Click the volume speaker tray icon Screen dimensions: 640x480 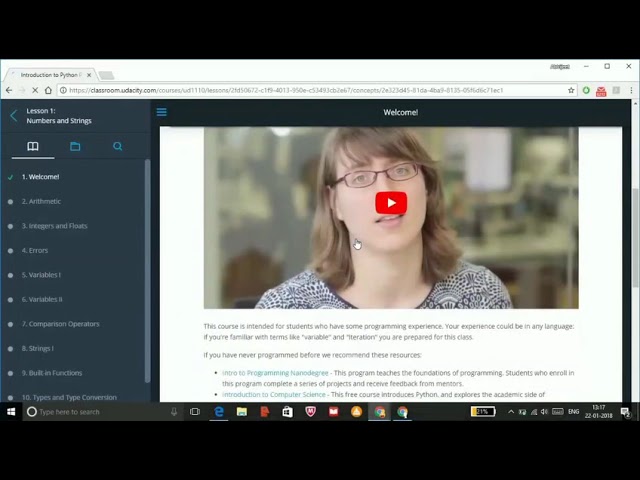[544, 412]
